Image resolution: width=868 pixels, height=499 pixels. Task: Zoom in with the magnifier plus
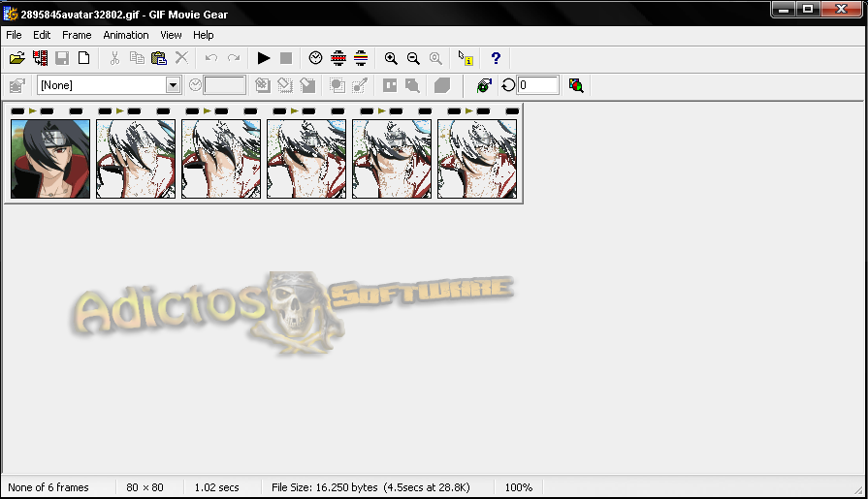click(391, 58)
